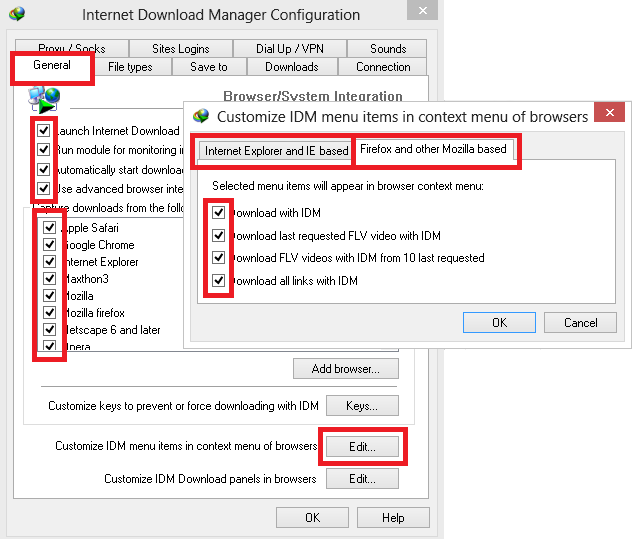The image size is (632, 539).
Task: Uncheck the Opera browser entry
Action: pos(50,345)
